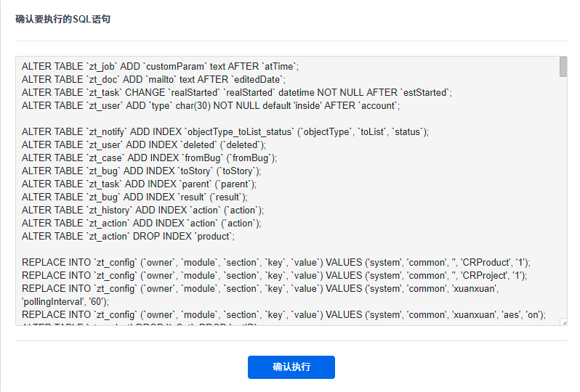This screenshot has width=580, height=392.
Task: Click the 确认执行 confirm button
Action: (291, 367)
